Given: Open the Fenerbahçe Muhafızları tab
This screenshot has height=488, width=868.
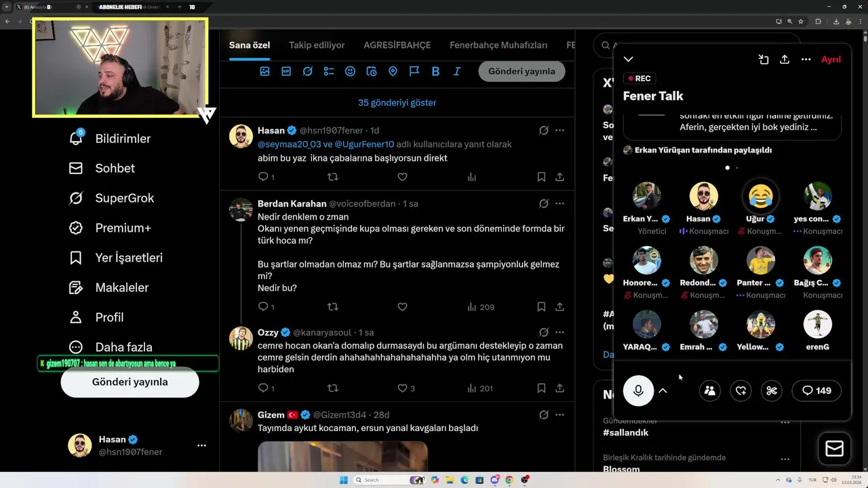Looking at the screenshot, I should 498,45.
